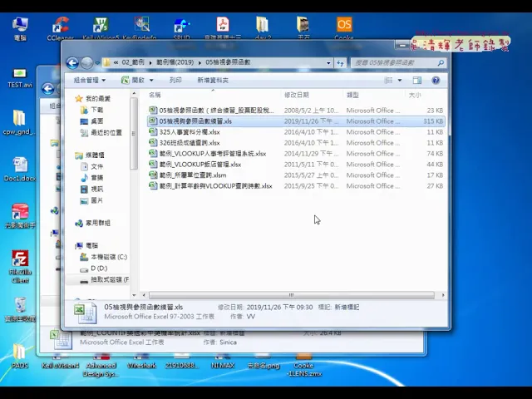
Task: Create a folder with 新增資料夾
Action: click(x=213, y=81)
